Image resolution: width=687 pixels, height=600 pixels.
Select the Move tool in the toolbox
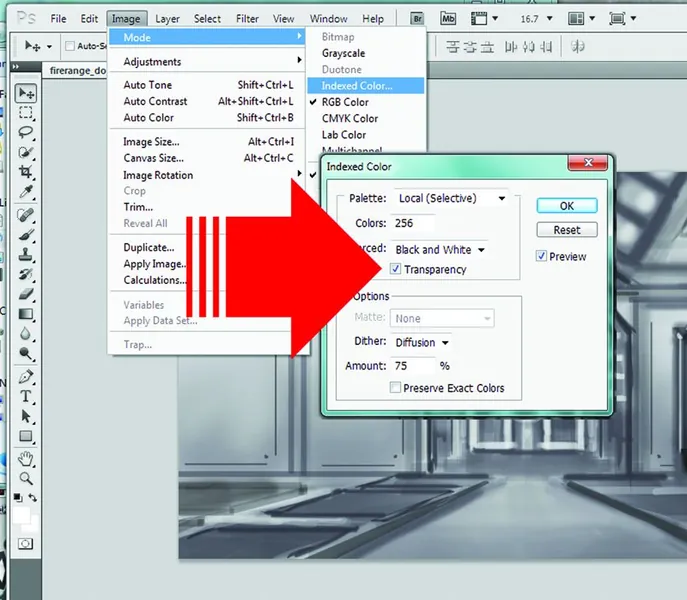coord(26,93)
